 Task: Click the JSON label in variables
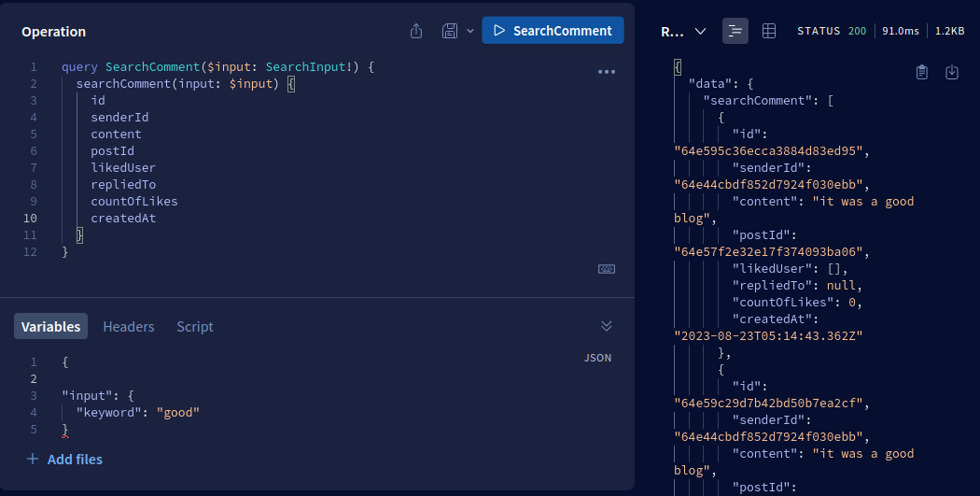pos(597,358)
